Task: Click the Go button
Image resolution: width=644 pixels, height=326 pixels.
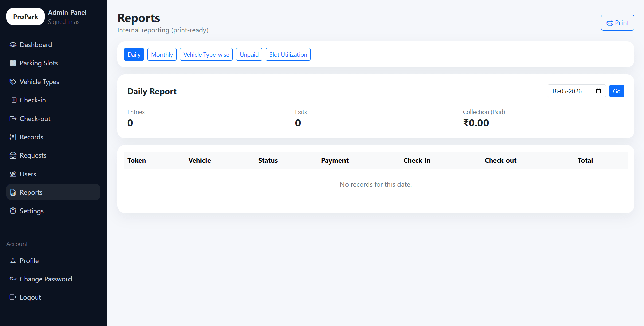Action: pyautogui.click(x=617, y=91)
